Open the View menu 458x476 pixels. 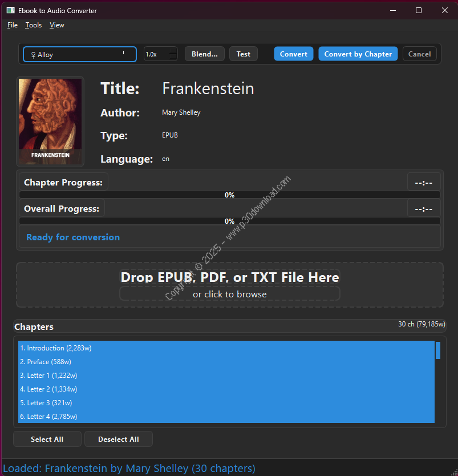tap(57, 25)
